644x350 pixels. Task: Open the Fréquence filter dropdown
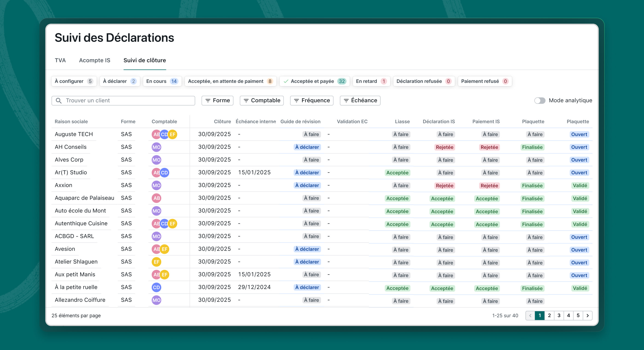tap(312, 101)
